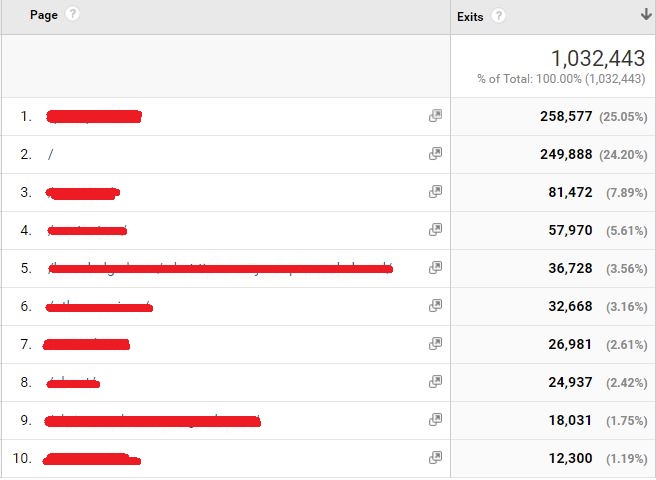Show help tooltip for Exits column
The height and width of the screenshot is (480, 656).
click(498, 16)
